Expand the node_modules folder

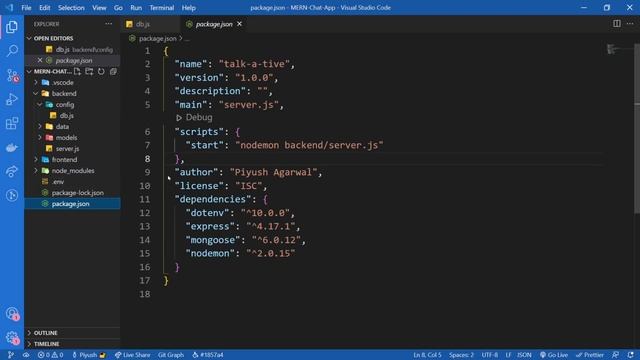[72, 171]
